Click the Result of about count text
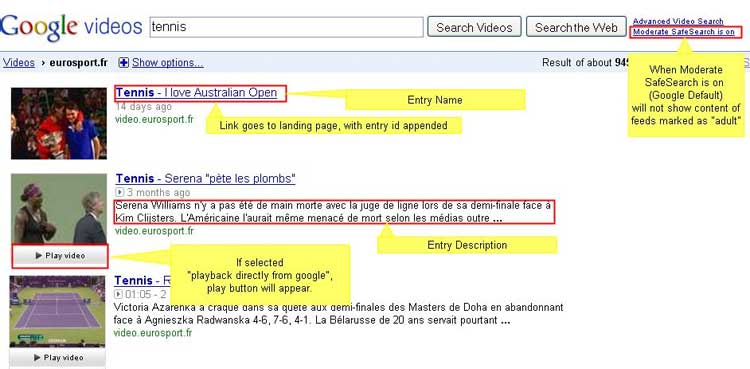 tap(585, 63)
